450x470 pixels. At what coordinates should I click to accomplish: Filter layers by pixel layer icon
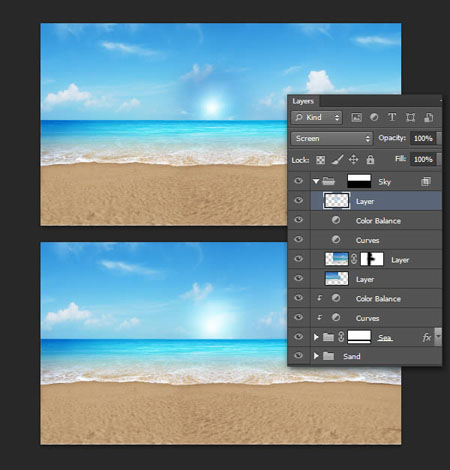click(356, 117)
